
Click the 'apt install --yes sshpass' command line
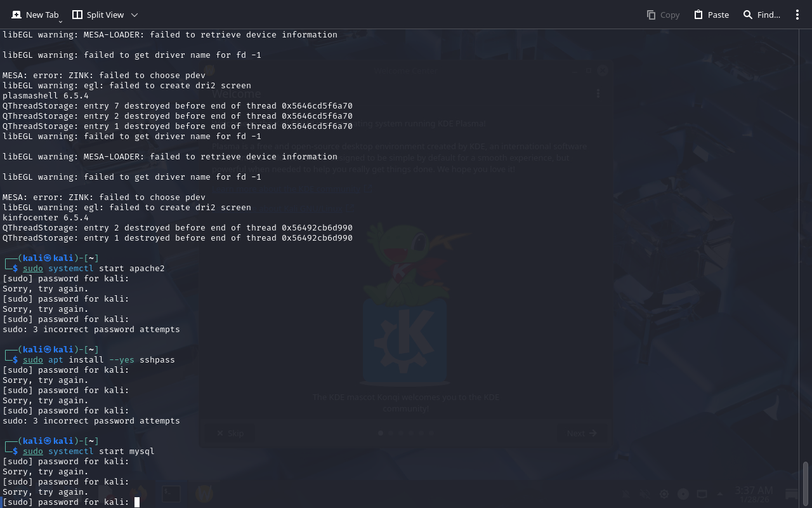(112, 360)
